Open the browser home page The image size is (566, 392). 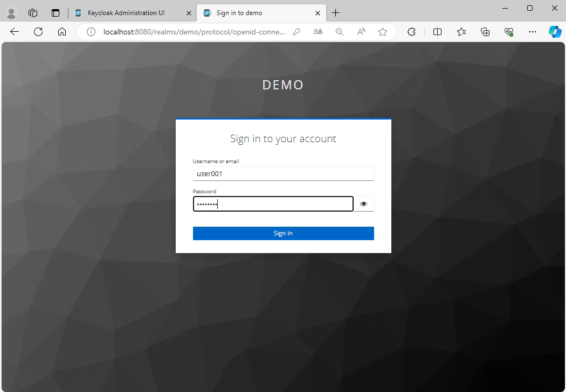pos(62,32)
